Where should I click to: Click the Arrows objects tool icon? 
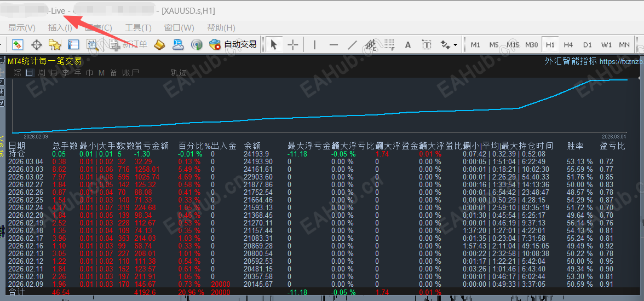pos(445,44)
